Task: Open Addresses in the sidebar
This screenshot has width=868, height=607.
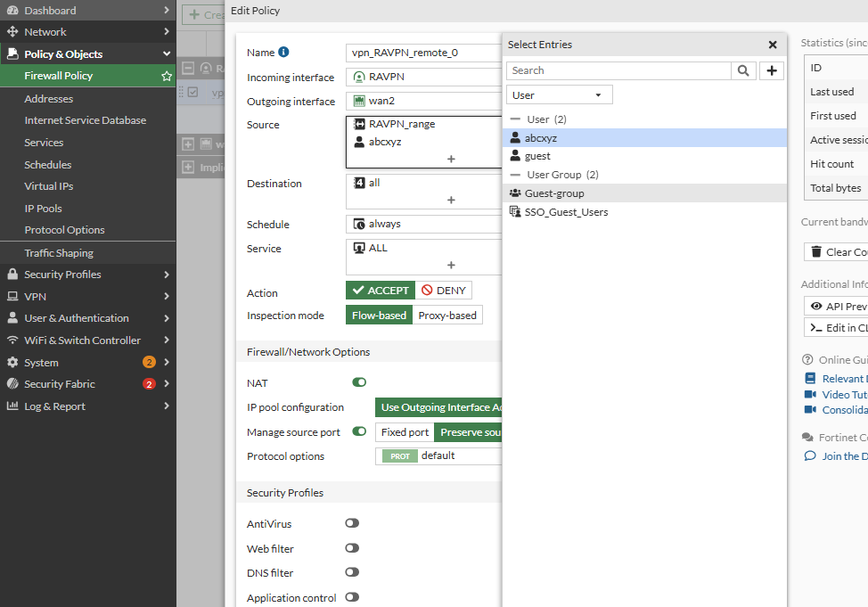Action: [x=49, y=99]
